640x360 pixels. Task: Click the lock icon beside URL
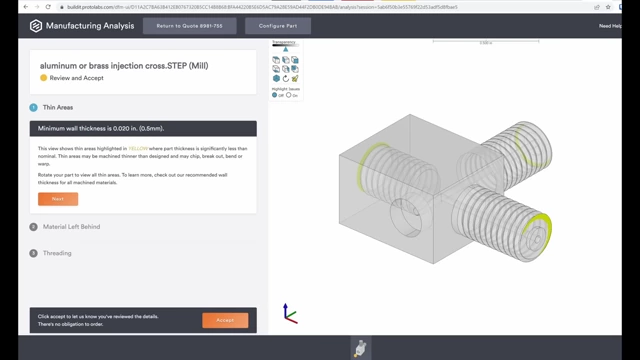point(62,7)
